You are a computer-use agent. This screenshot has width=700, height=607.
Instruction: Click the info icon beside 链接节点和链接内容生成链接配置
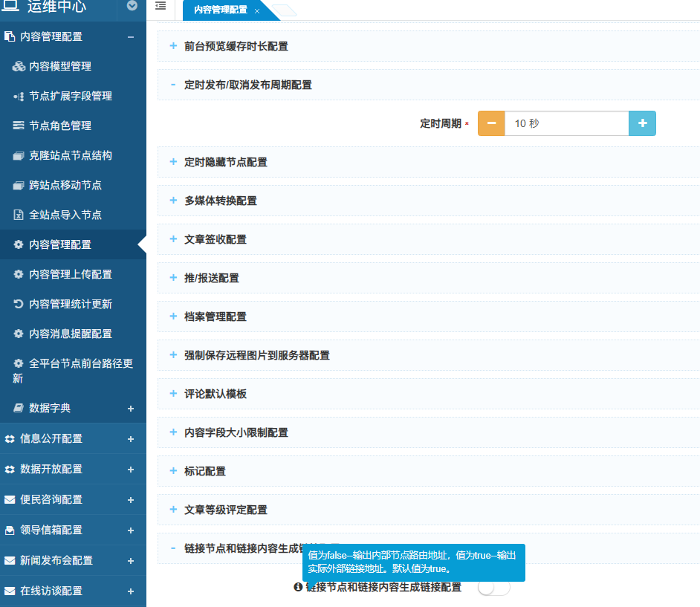coord(299,587)
